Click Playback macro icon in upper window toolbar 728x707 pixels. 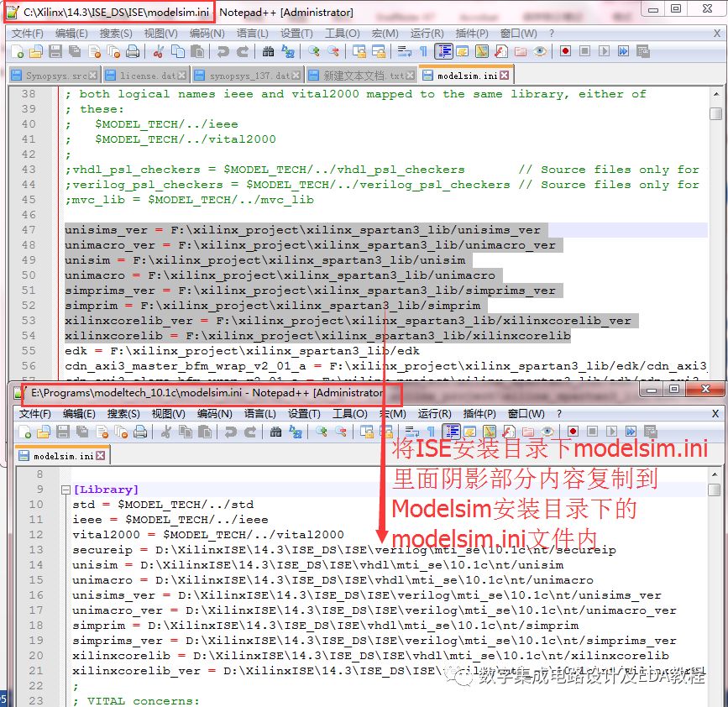coord(604,51)
